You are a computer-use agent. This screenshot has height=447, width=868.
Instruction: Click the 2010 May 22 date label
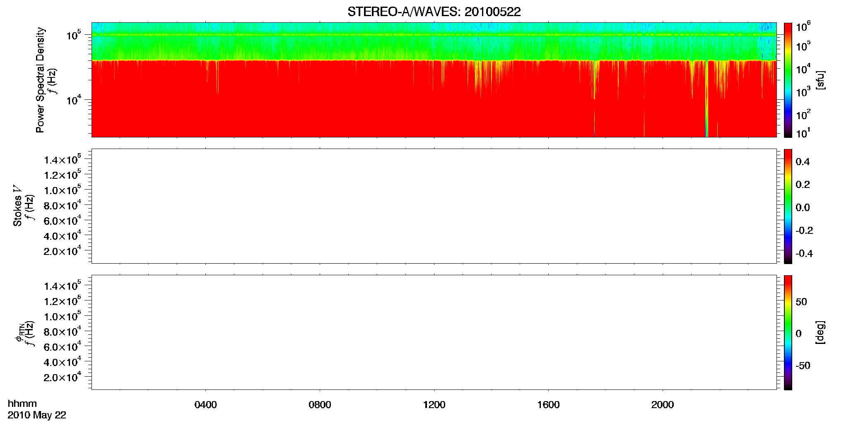coord(37,415)
